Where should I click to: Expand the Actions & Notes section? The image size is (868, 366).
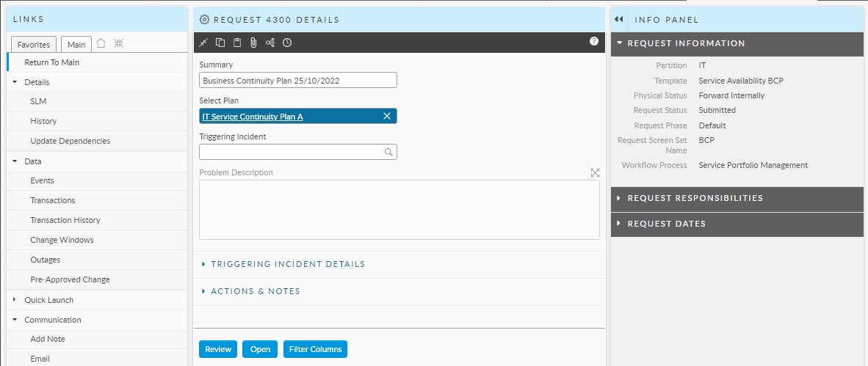pos(255,291)
